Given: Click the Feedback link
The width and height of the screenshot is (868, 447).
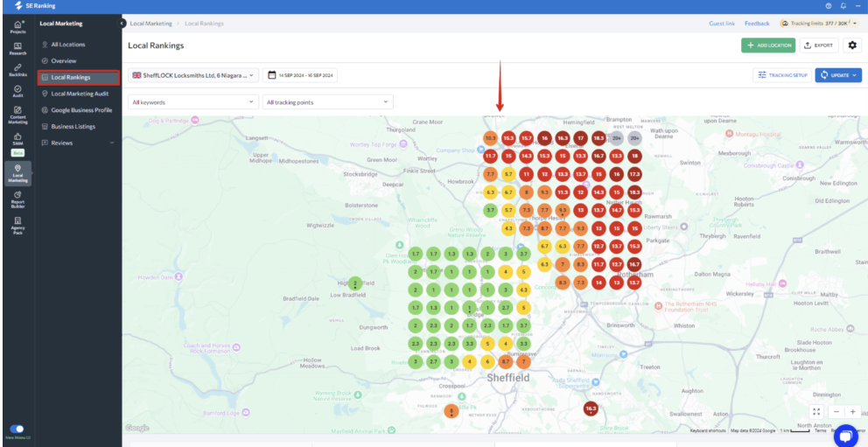Looking at the screenshot, I should click(x=757, y=24).
